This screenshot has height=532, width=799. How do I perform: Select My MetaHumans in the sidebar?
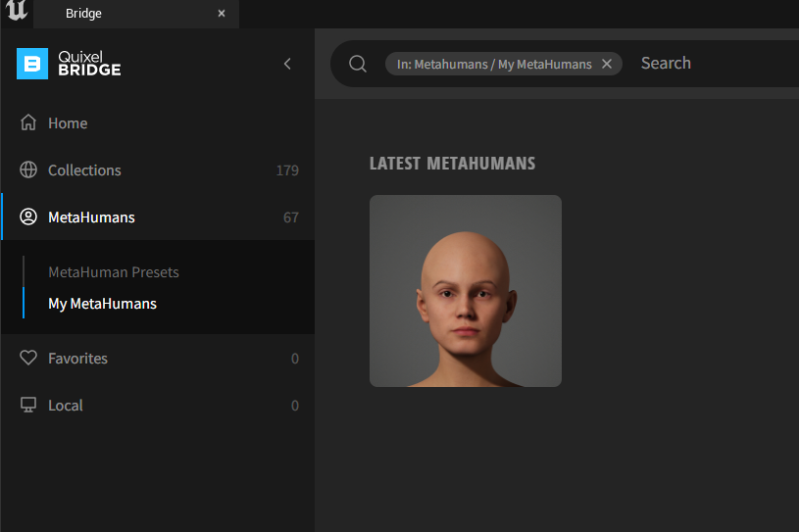[x=102, y=304]
